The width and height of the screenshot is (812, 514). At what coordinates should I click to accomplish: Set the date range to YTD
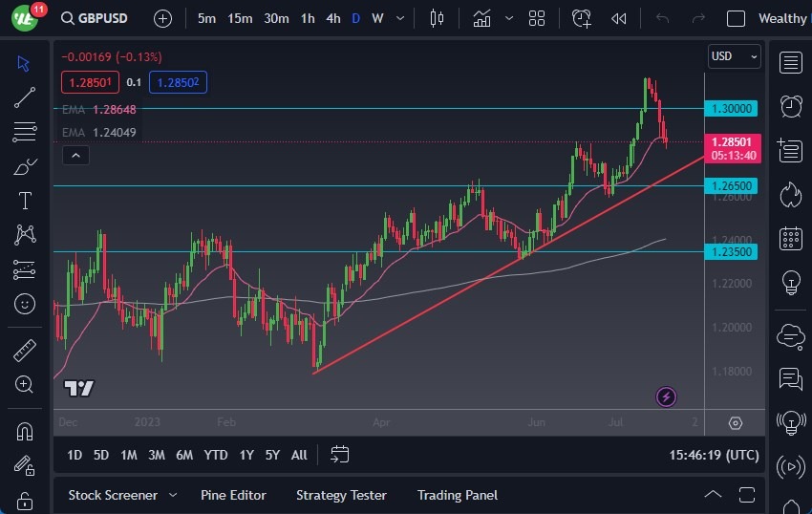(x=216, y=455)
